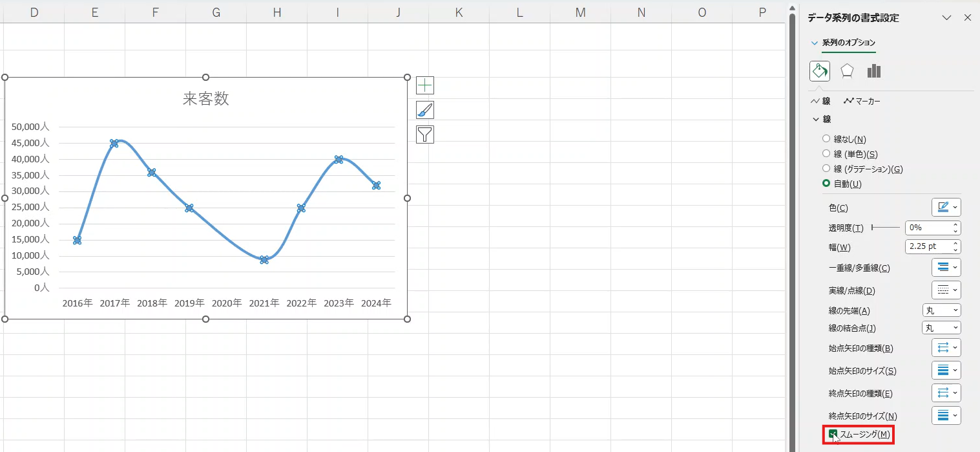This screenshot has height=452, width=980.
Task: Expand the 線の結合点 join type dropdown
Action: click(941, 328)
